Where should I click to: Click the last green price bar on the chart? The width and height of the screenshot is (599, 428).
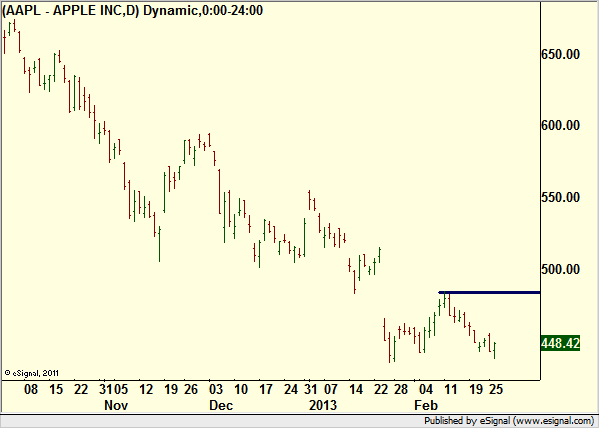point(494,350)
